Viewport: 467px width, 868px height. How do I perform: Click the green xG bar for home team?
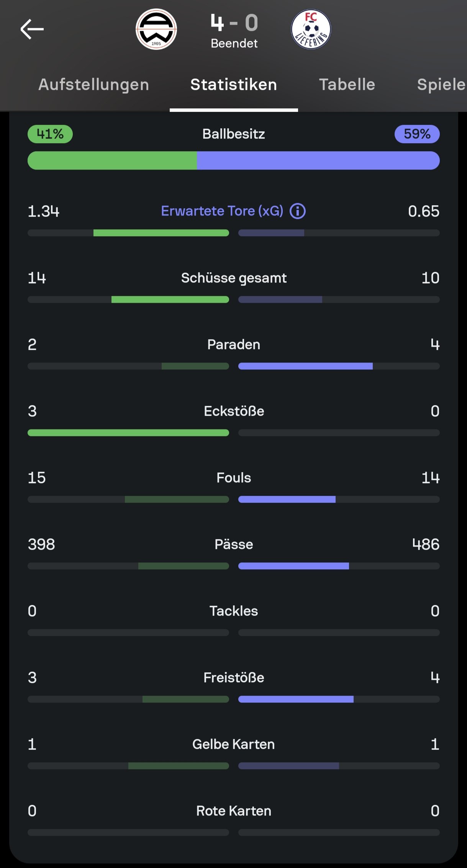pyautogui.click(x=161, y=233)
